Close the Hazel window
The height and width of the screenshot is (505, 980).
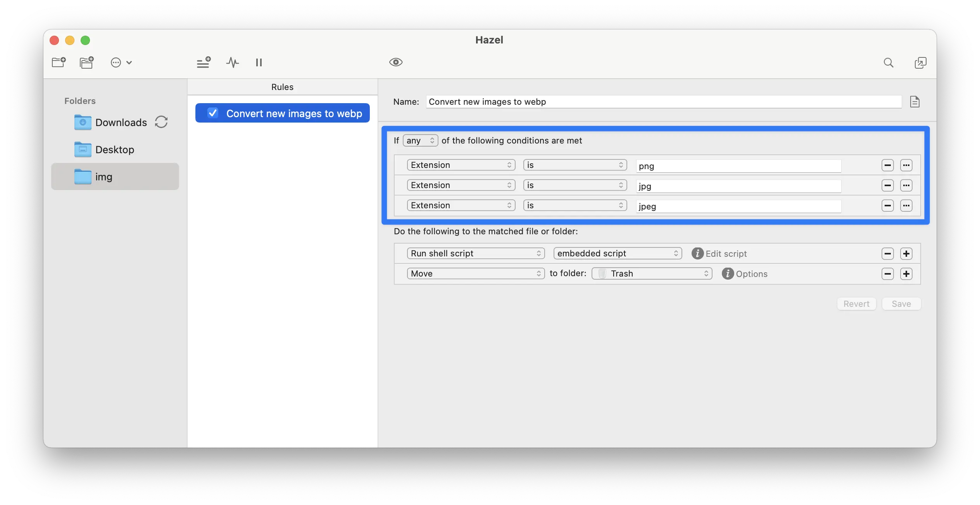tap(54, 40)
